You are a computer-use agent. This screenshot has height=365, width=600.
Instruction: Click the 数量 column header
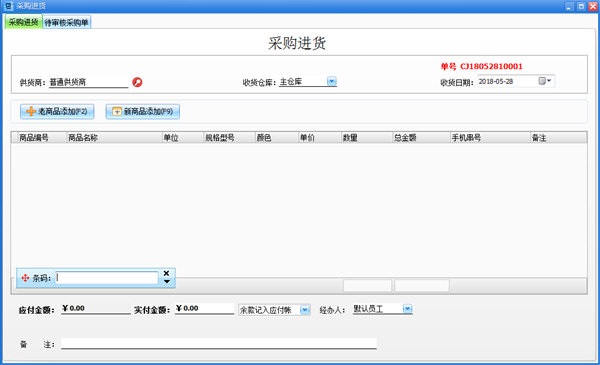[x=367, y=138]
